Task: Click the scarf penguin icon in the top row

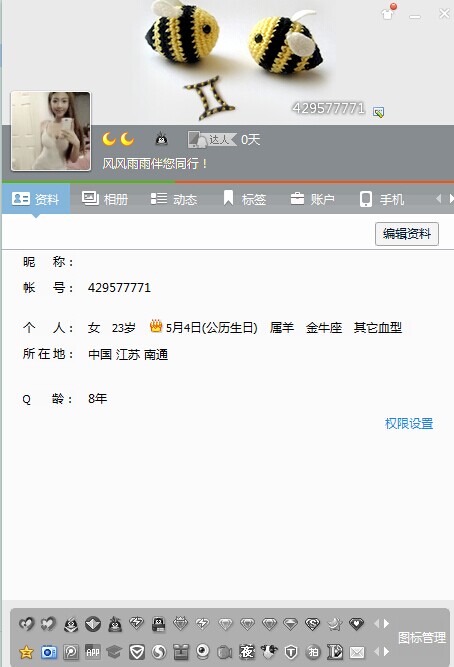Action: tap(114, 624)
